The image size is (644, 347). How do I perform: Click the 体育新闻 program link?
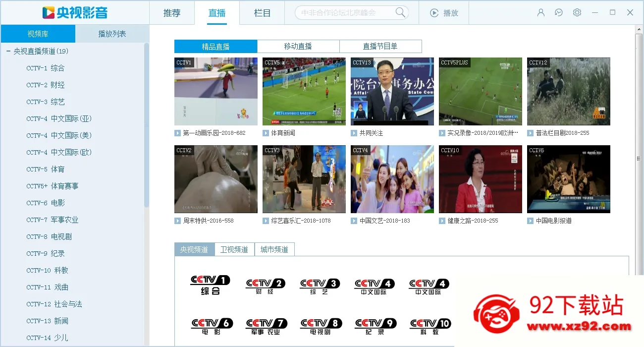[283, 133]
